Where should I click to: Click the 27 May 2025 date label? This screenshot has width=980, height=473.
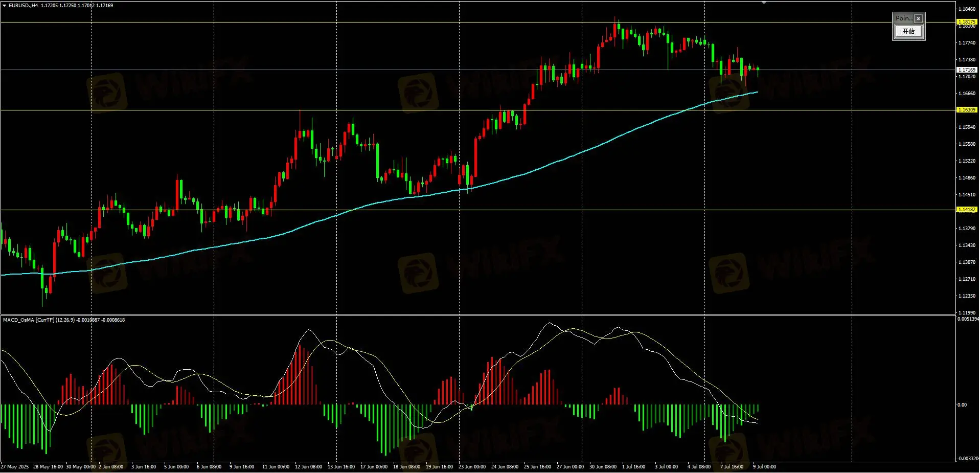click(x=15, y=467)
